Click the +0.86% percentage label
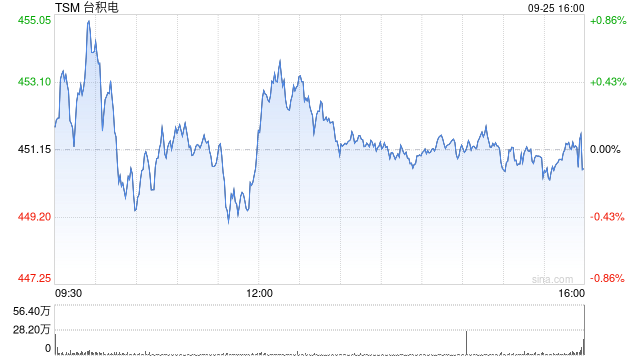 coord(608,20)
